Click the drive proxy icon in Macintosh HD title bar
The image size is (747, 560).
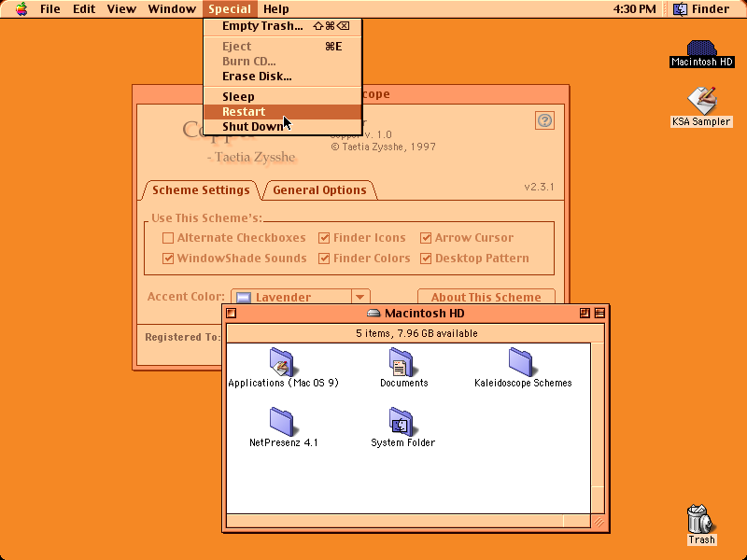[373, 313]
